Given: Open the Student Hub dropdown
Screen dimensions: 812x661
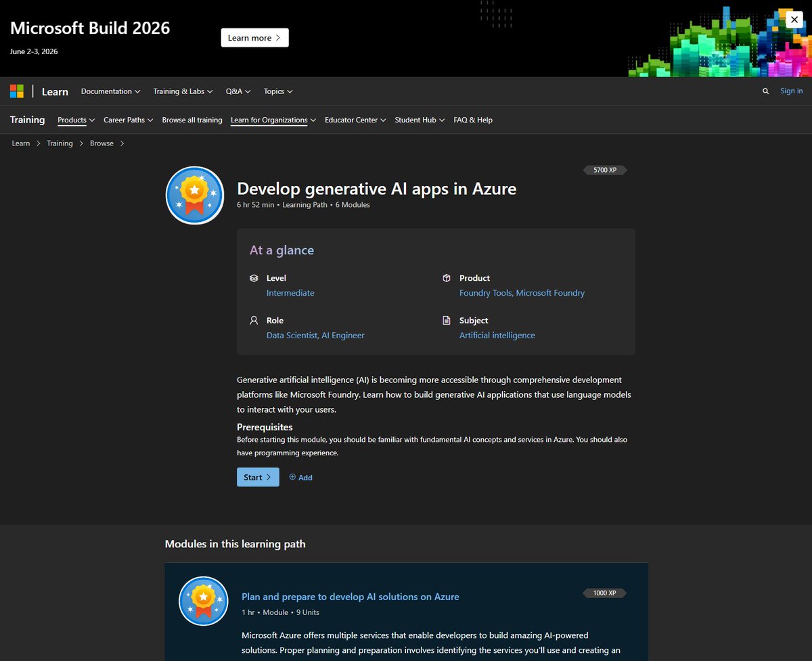Looking at the screenshot, I should [420, 120].
